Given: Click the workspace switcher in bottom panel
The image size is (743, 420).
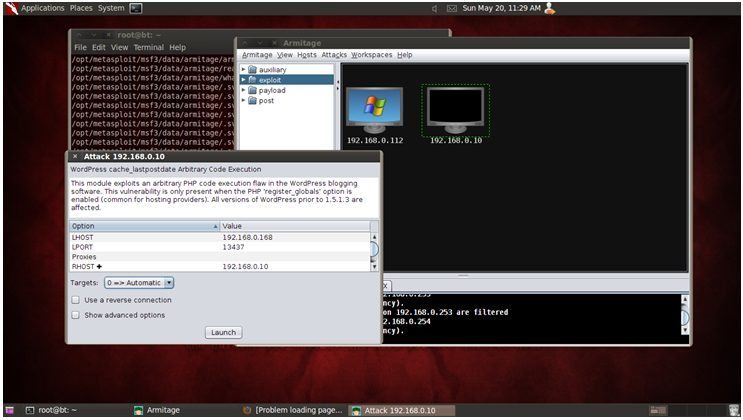Looking at the screenshot, I should coord(658,411).
